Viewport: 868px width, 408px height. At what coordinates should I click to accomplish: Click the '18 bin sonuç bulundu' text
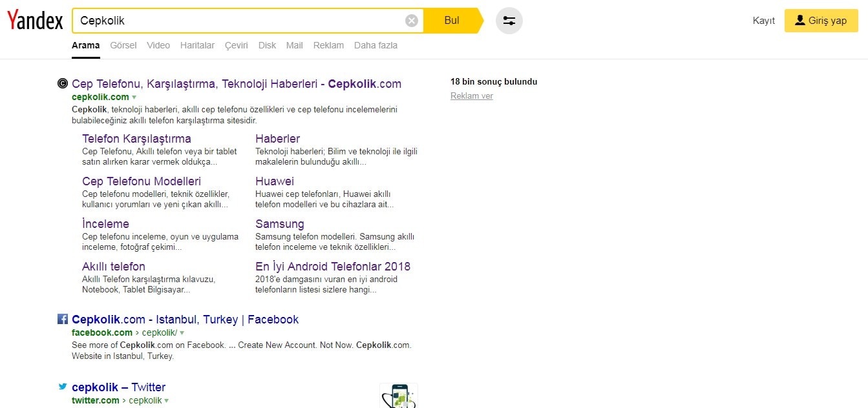tap(494, 82)
